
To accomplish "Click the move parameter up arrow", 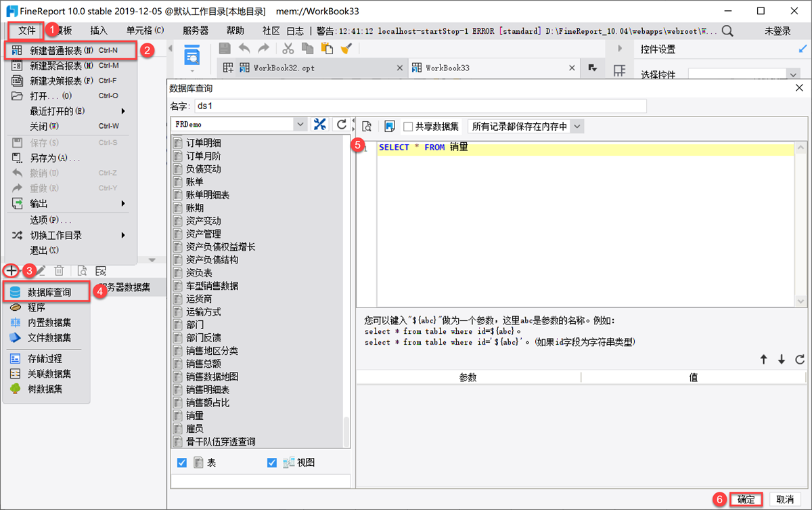I will click(x=764, y=360).
